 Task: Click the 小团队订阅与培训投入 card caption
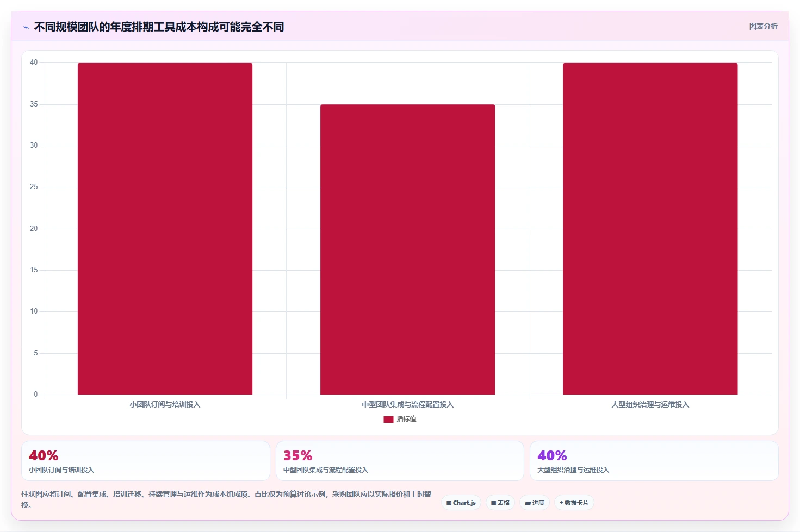point(61,470)
